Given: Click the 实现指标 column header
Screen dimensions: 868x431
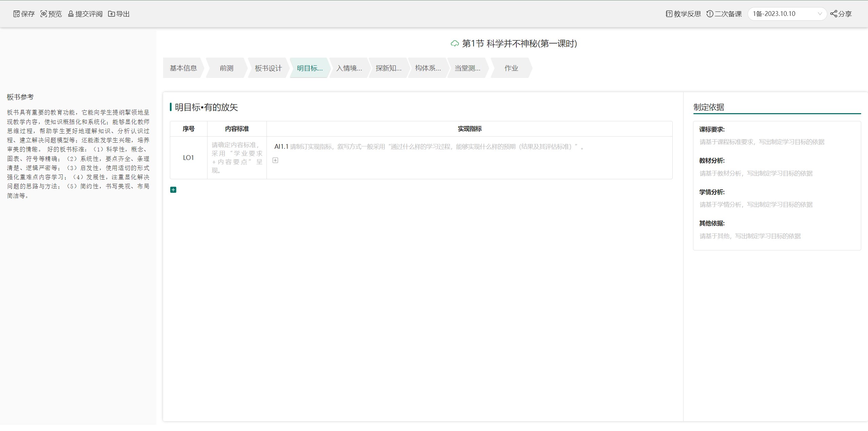Looking at the screenshot, I should (x=470, y=129).
